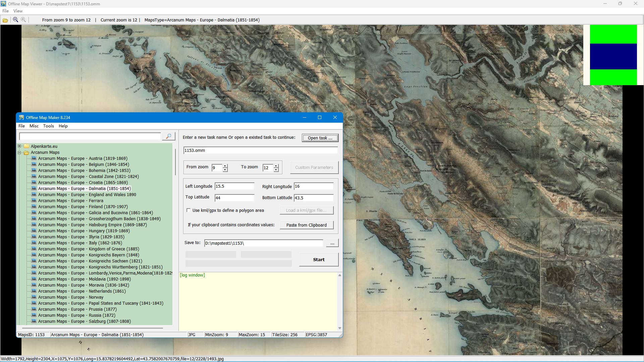Screen dimensions: 644x362
Task: Click the browse button next to Save to
Action: tap(332, 243)
